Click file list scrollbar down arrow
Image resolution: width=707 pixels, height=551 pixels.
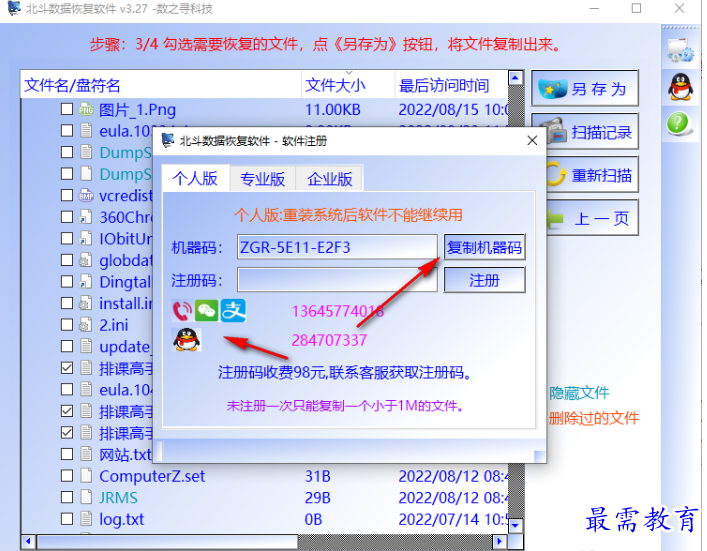(515, 525)
